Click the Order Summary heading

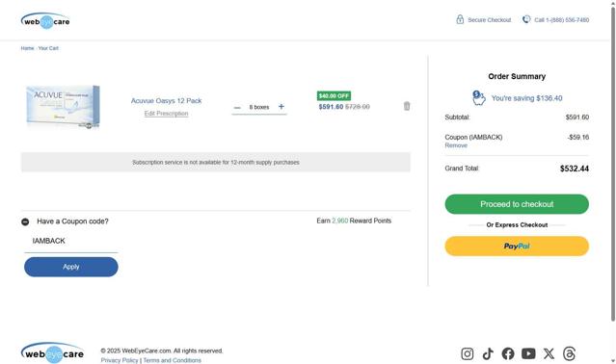pyautogui.click(x=517, y=76)
